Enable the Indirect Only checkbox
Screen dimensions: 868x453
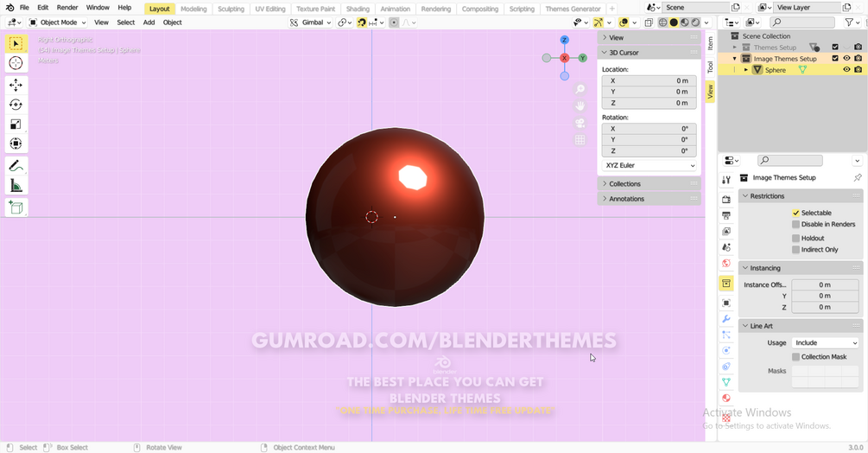(795, 250)
